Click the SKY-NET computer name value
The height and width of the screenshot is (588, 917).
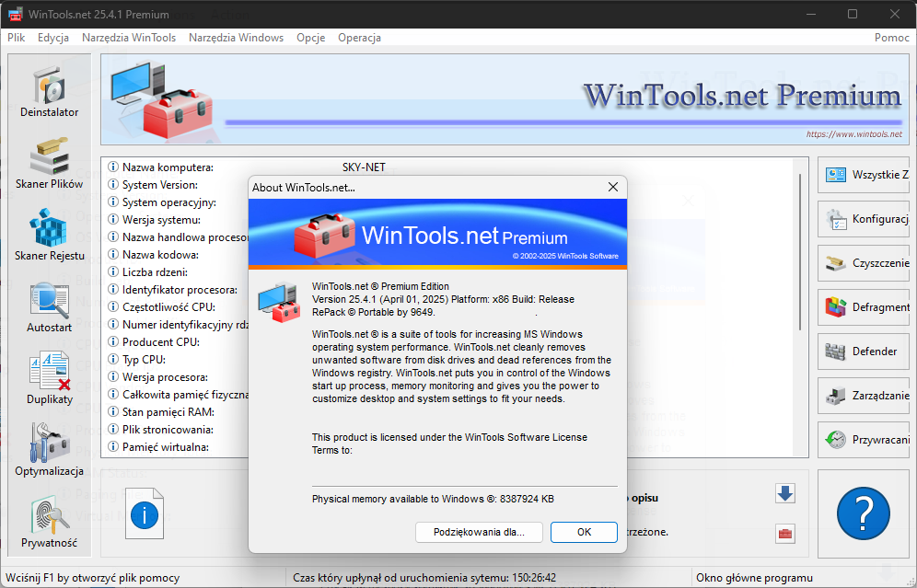coord(364,167)
